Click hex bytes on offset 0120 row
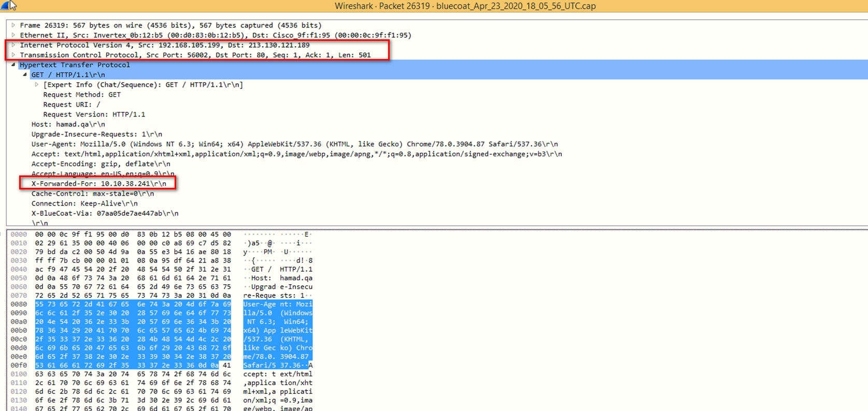Image resolution: width=868 pixels, height=411 pixels. tap(133, 391)
